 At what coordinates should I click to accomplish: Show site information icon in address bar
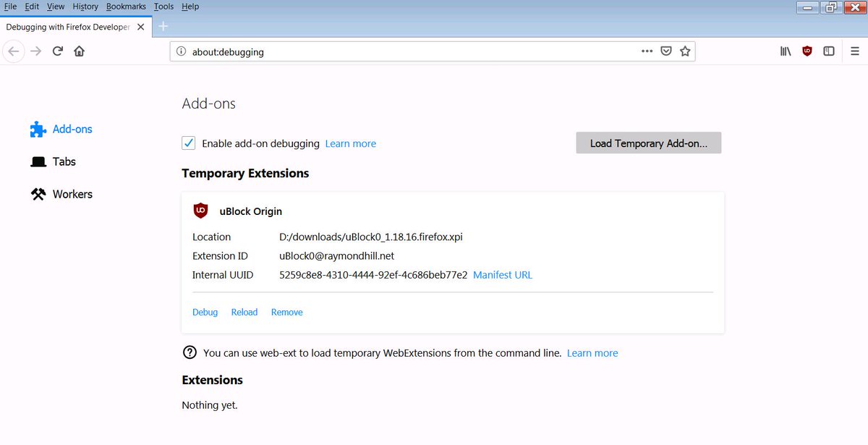pyautogui.click(x=181, y=51)
